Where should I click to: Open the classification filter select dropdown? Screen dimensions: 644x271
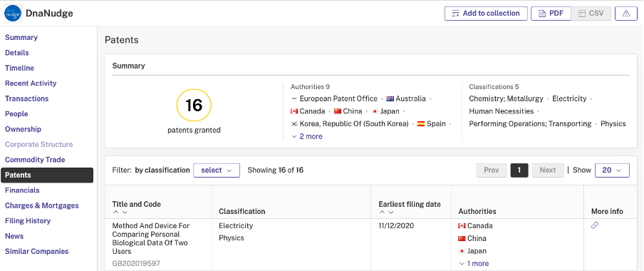click(x=217, y=170)
